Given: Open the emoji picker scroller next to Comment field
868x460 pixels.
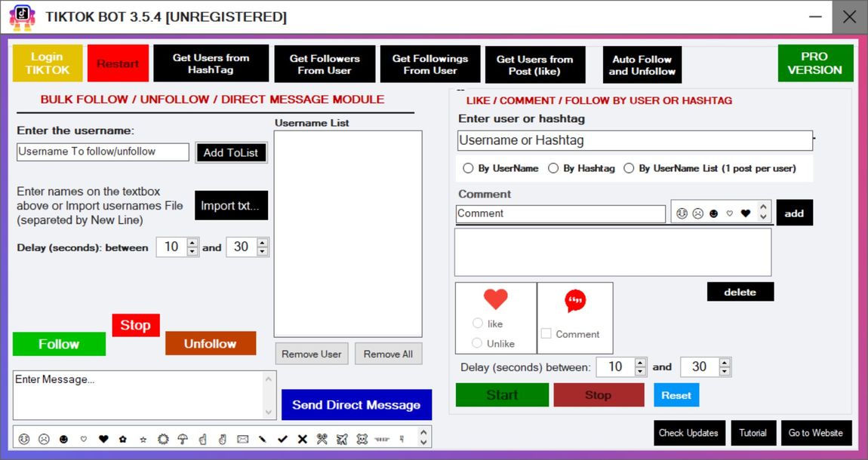Looking at the screenshot, I should [x=764, y=213].
